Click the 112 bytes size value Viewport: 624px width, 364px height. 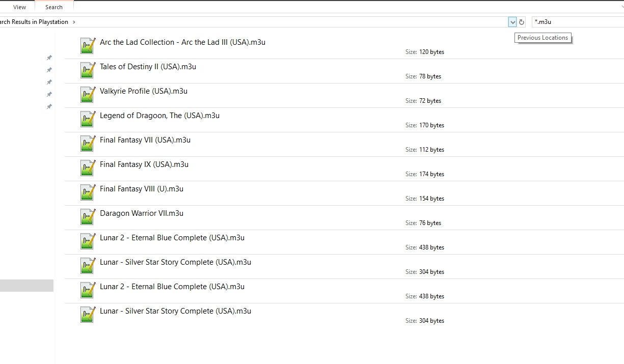(431, 150)
